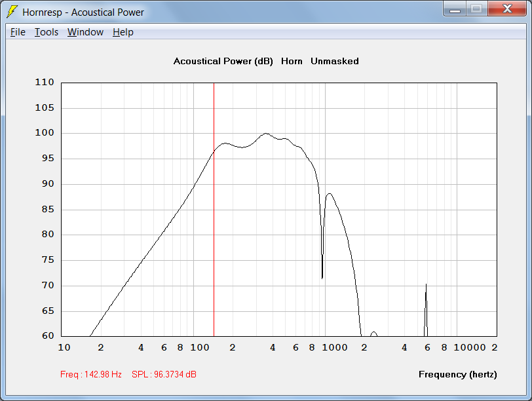Click the 'Horn' label in chart title
The height and width of the screenshot is (401, 532).
[x=292, y=61]
